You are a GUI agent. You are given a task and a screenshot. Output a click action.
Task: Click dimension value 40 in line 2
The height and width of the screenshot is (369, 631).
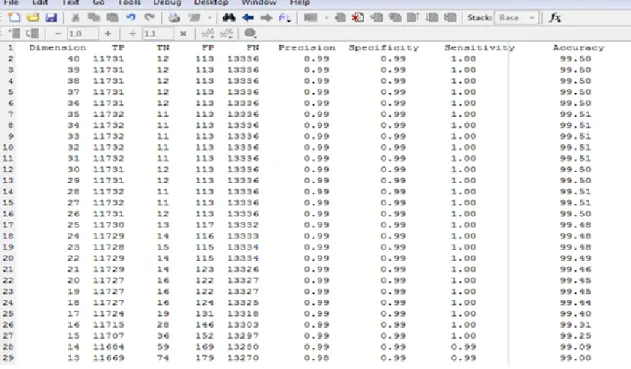coord(73,59)
